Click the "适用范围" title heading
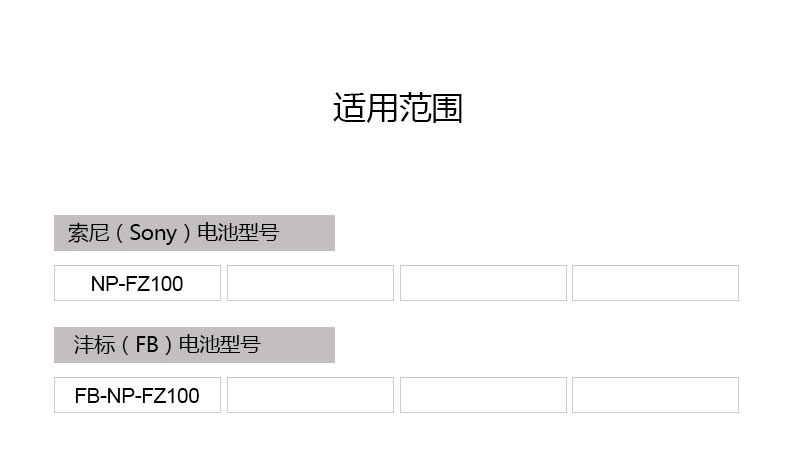This screenshot has height=469, width=790. point(397,108)
